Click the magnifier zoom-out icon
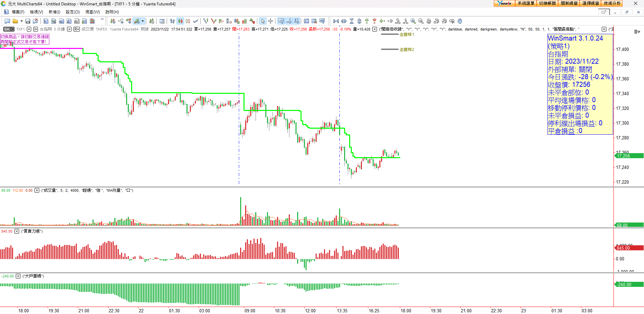644x314 pixels. pyautogui.click(x=421, y=21)
